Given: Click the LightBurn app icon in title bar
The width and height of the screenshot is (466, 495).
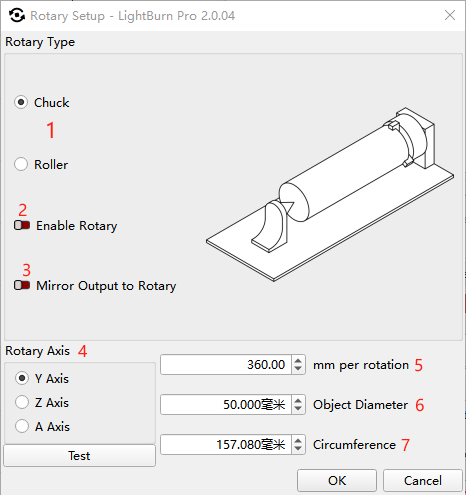Looking at the screenshot, I should (x=17, y=15).
